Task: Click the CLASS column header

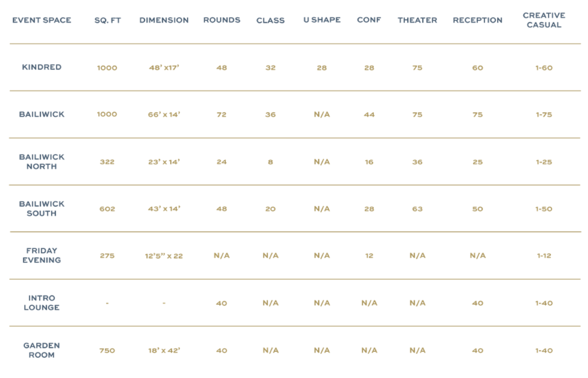Action: click(271, 21)
